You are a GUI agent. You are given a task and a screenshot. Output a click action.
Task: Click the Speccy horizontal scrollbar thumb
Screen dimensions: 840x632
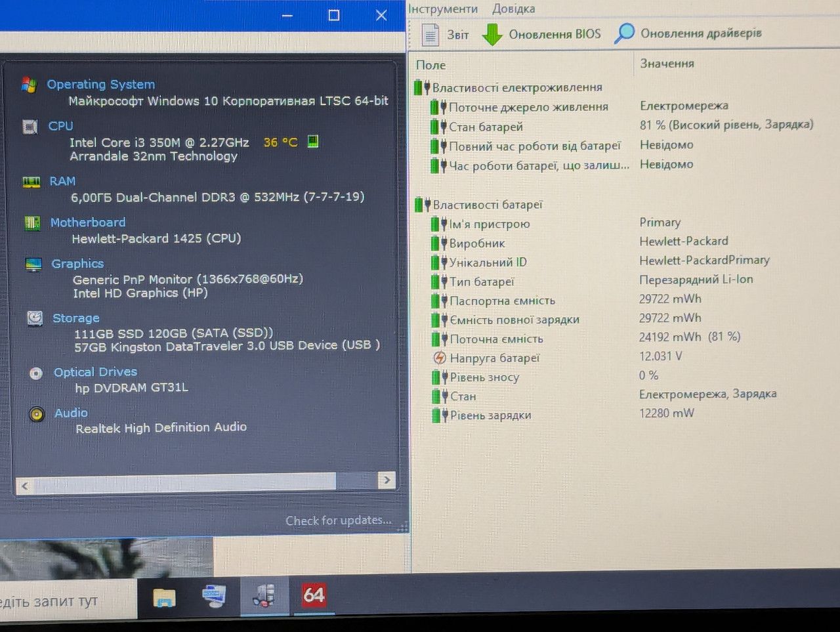[x=185, y=483]
